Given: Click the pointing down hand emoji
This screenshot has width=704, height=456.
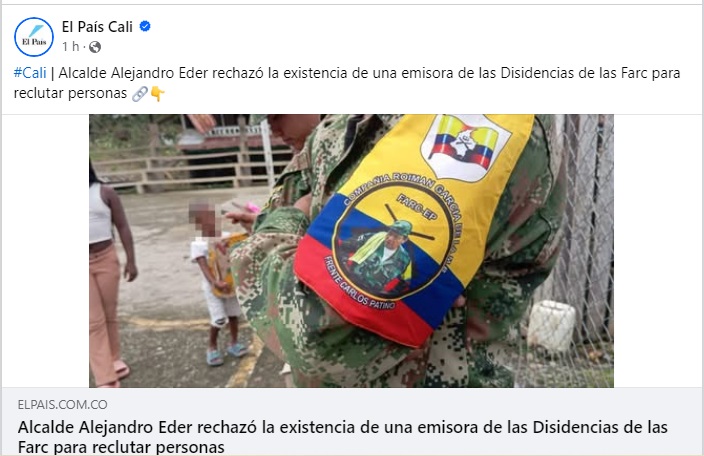Looking at the screenshot, I should (x=158, y=93).
